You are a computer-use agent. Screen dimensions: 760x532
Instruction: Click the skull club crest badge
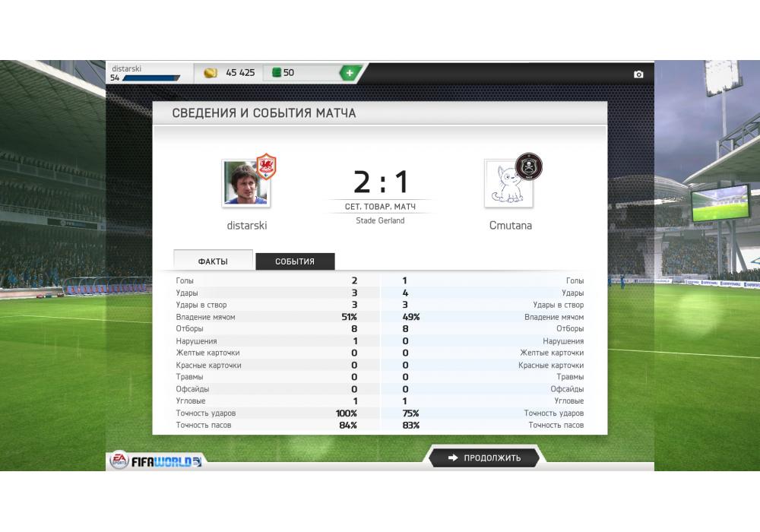[x=529, y=166]
